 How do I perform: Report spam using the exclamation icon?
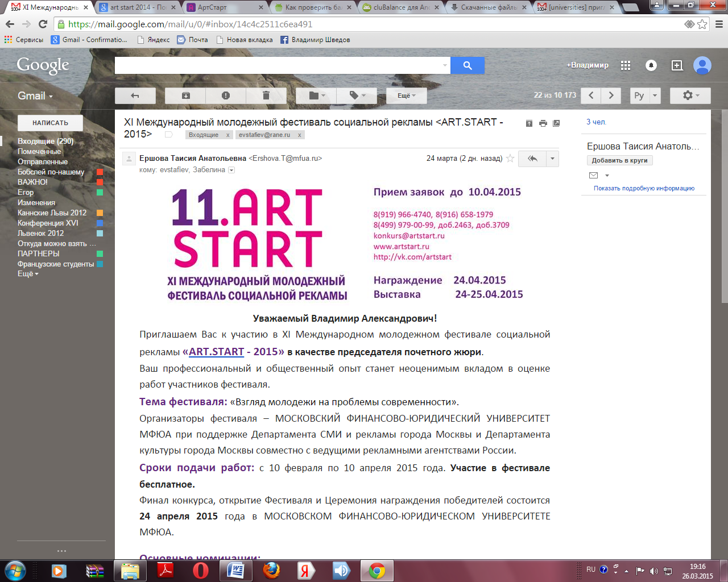coord(226,95)
